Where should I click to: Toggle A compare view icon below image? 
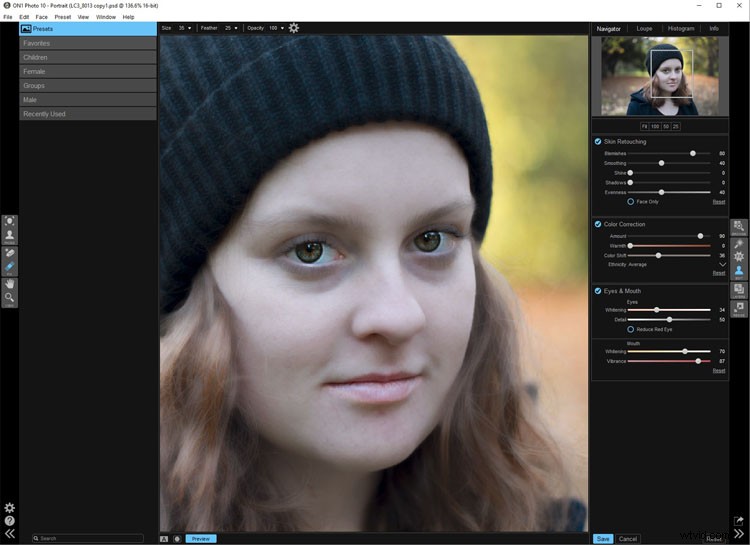(164, 539)
